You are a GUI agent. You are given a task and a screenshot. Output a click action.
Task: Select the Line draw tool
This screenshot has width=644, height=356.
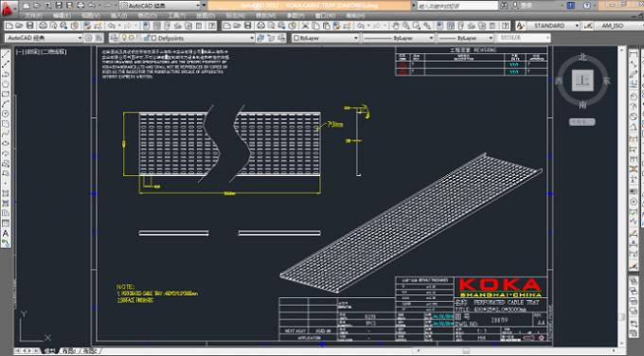coord(6,55)
